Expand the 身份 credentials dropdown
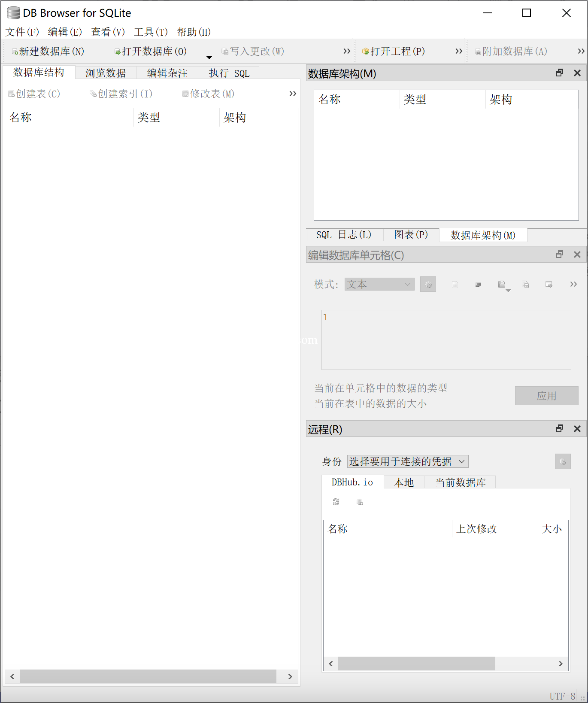The image size is (588, 703). (407, 462)
